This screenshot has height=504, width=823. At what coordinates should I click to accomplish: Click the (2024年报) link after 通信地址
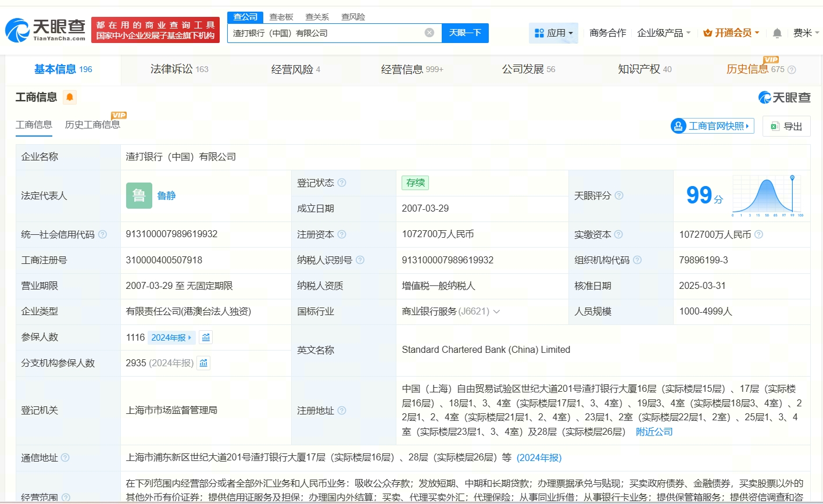point(539,457)
